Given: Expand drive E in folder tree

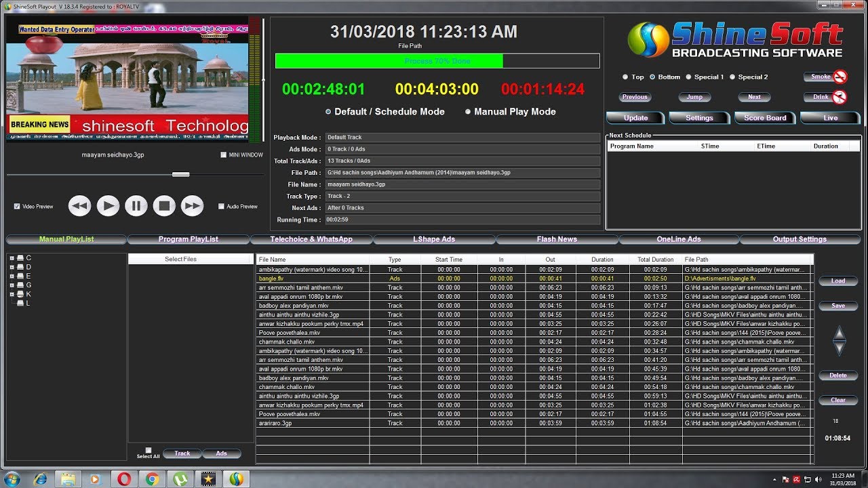Looking at the screenshot, I should (12, 277).
